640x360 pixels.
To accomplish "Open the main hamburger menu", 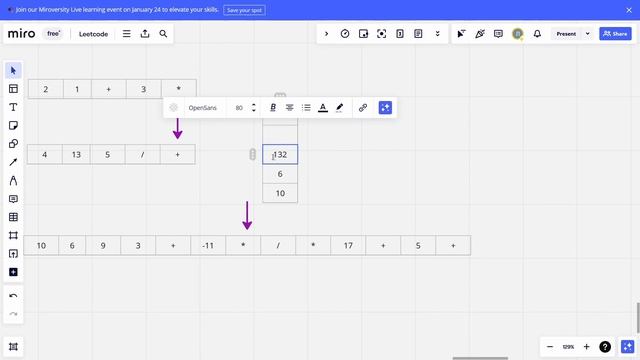I will coord(127,34).
